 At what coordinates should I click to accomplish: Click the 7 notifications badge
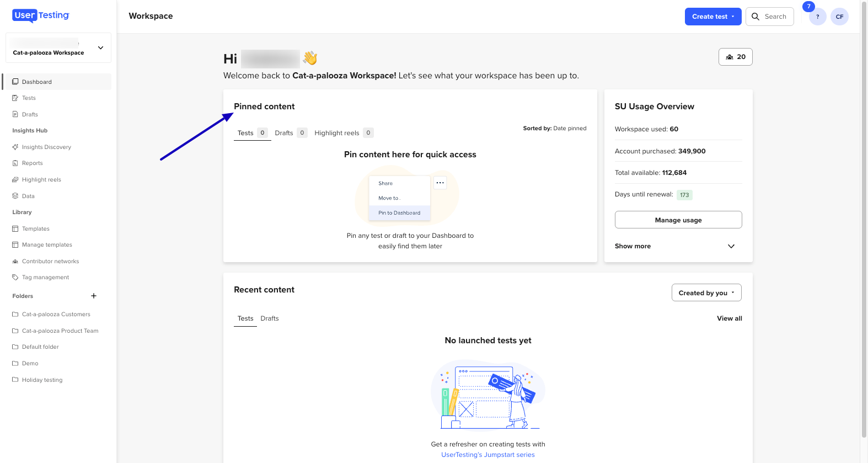(808, 7)
